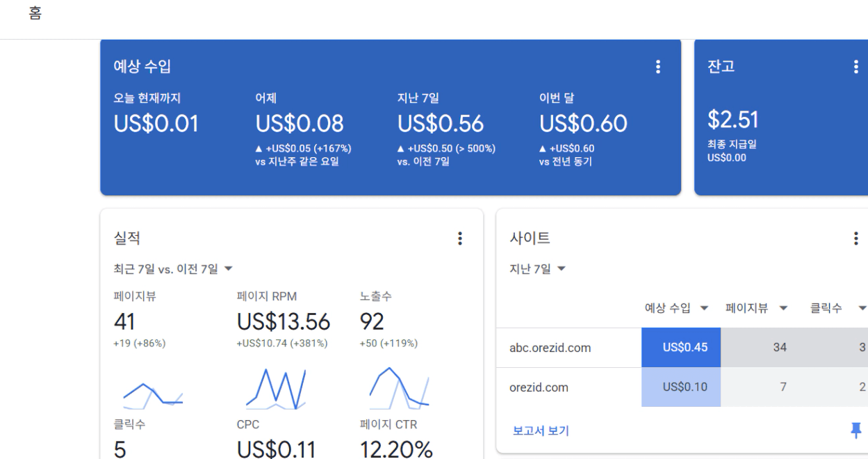Click the $2.51 balance amount

(x=732, y=120)
